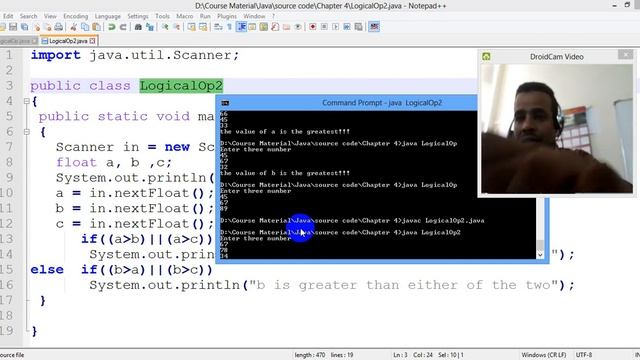Click the 'Ln : 3' position status
This screenshot has width=640, height=360.
(400, 355)
